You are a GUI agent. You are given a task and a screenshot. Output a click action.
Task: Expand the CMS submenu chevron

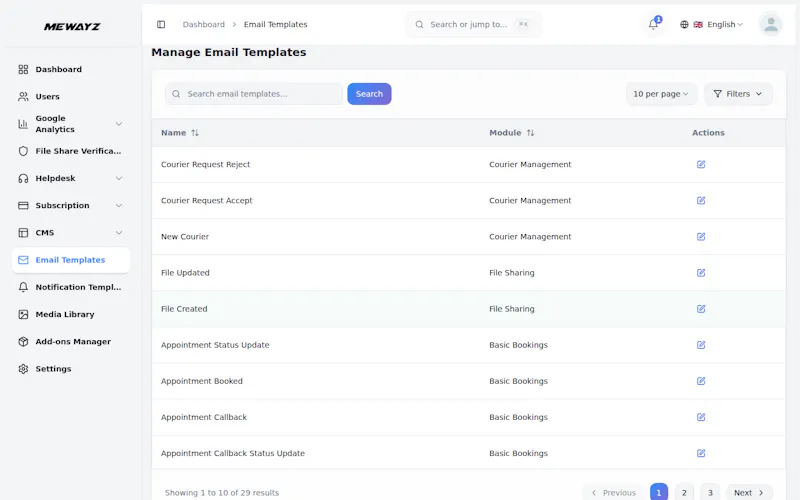pyautogui.click(x=118, y=233)
